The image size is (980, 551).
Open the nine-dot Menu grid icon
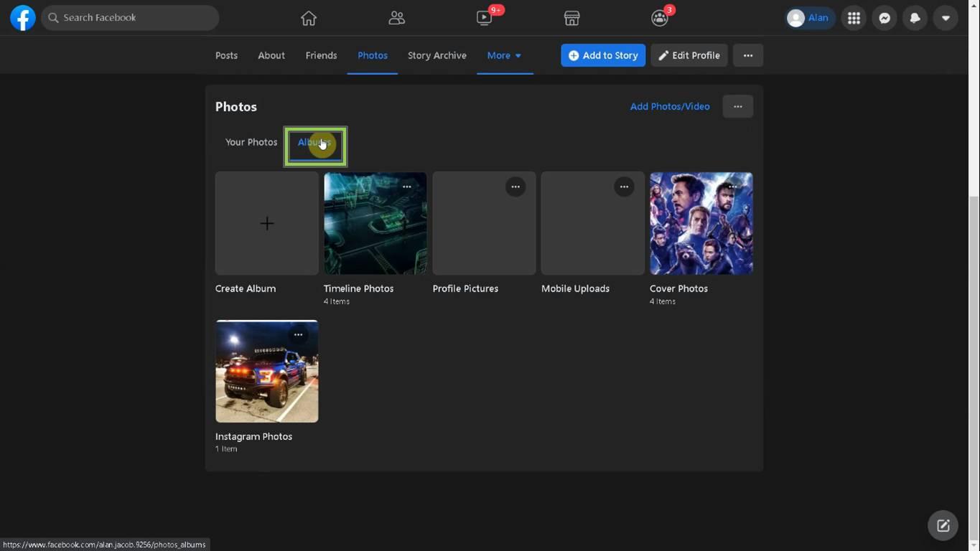click(854, 18)
